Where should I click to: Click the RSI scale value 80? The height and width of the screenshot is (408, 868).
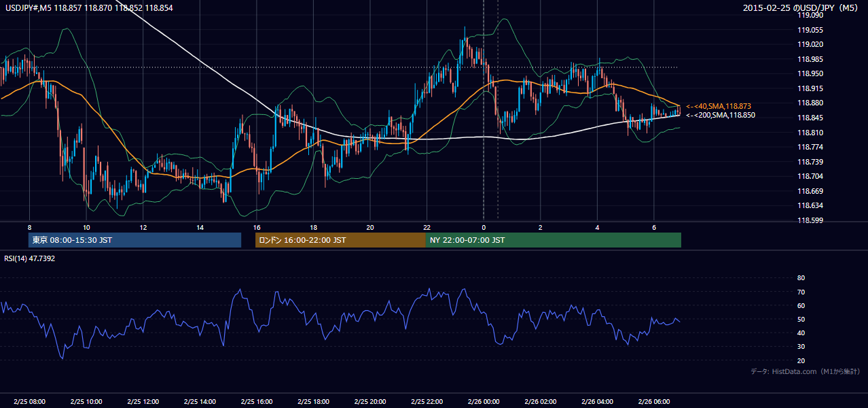coord(801,278)
